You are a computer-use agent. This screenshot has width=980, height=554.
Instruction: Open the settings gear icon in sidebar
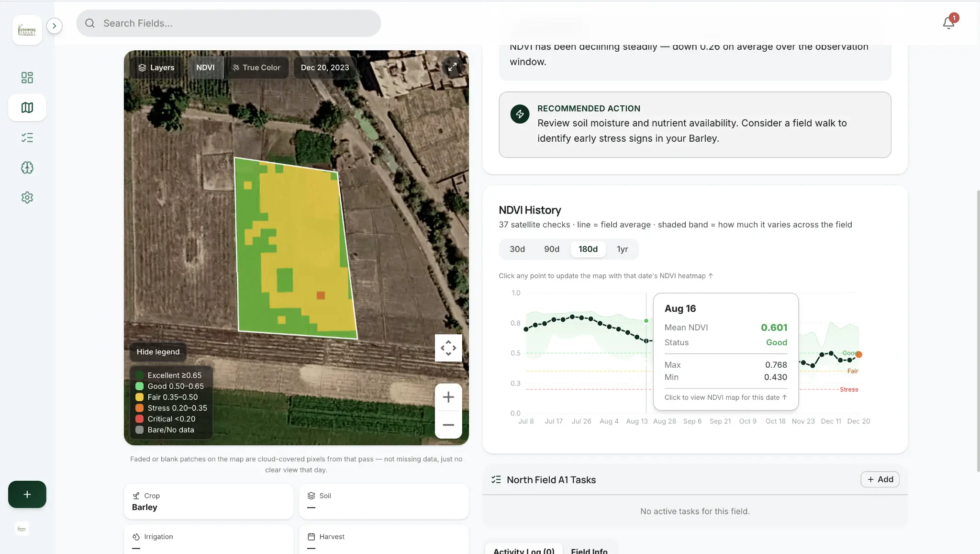[27, 197]
